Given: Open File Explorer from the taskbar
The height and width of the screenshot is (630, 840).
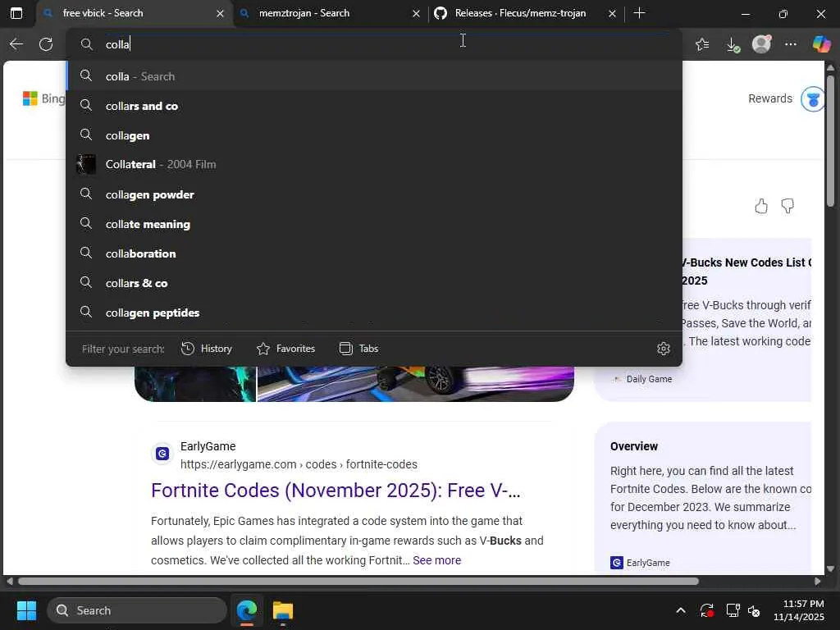Looking at the screenshot, I should click(283, 610).
